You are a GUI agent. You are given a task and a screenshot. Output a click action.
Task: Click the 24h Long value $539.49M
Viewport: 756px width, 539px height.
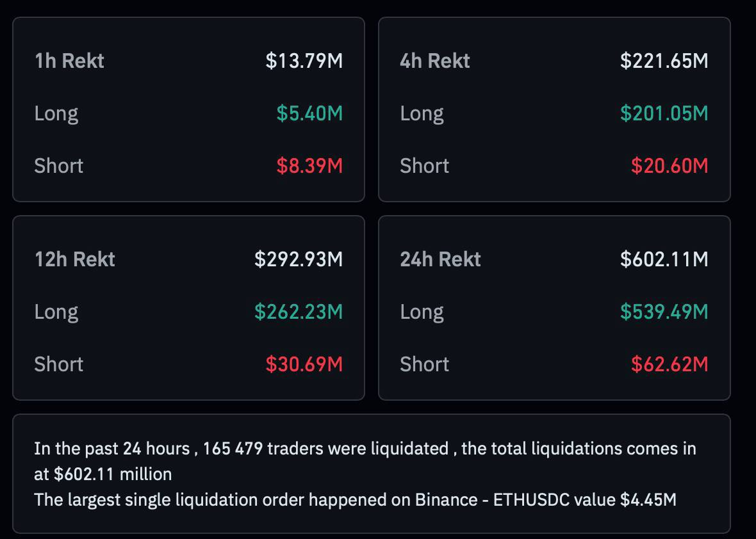pos(664,312)
